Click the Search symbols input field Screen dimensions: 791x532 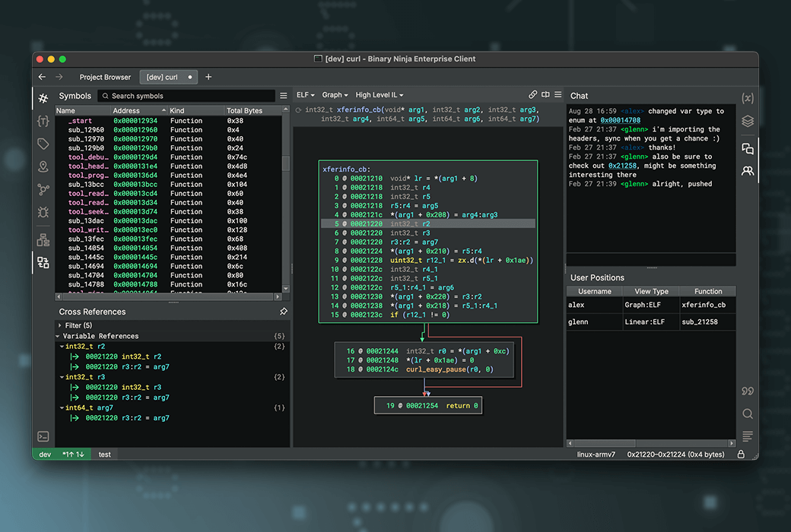click(188, 96)
